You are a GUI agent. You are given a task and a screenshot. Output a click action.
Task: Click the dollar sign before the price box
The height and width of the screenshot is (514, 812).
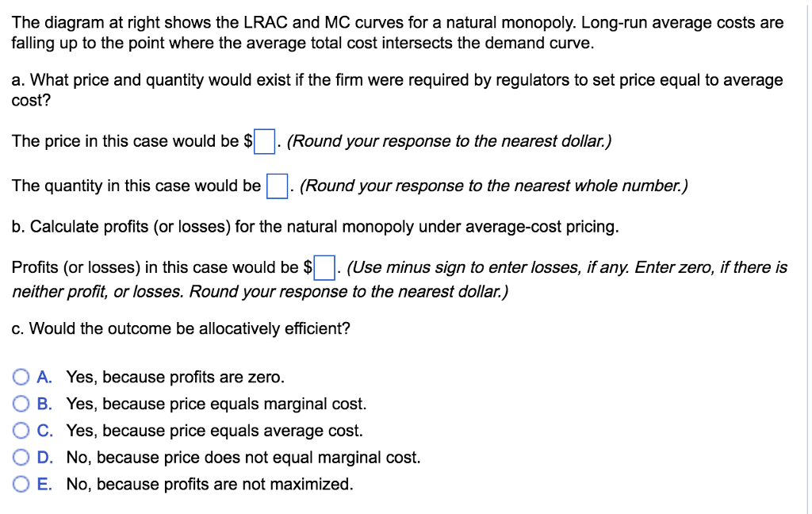(x=250, y=140)
